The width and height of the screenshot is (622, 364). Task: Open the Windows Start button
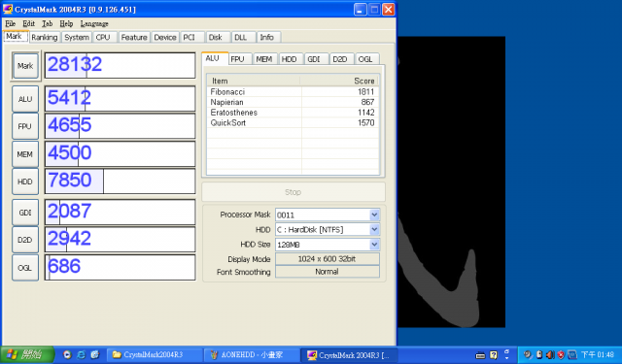[x=27, y=354]
